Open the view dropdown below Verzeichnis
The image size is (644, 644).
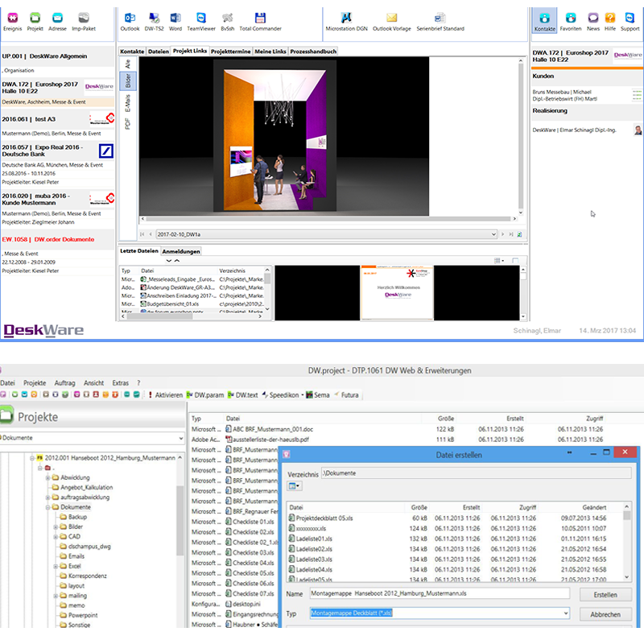coord(295,486)
